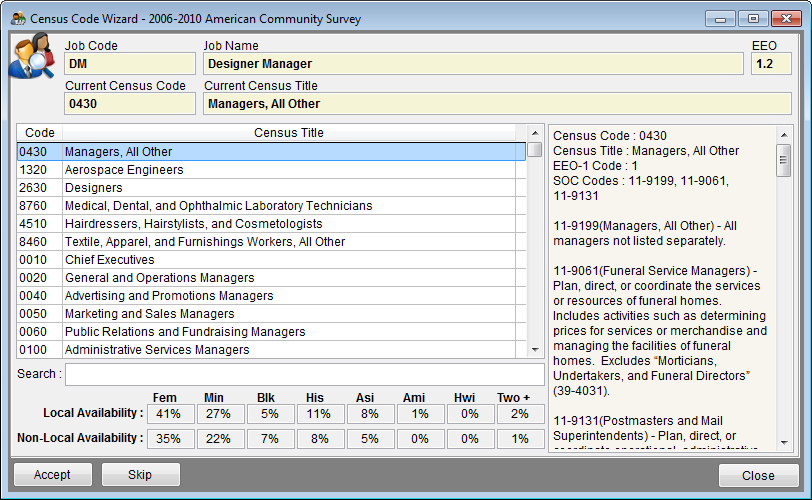Viewport: 812px width, 500px height.
Task: Click Local Availability Fem value 41%
Action: coord(171,414)
